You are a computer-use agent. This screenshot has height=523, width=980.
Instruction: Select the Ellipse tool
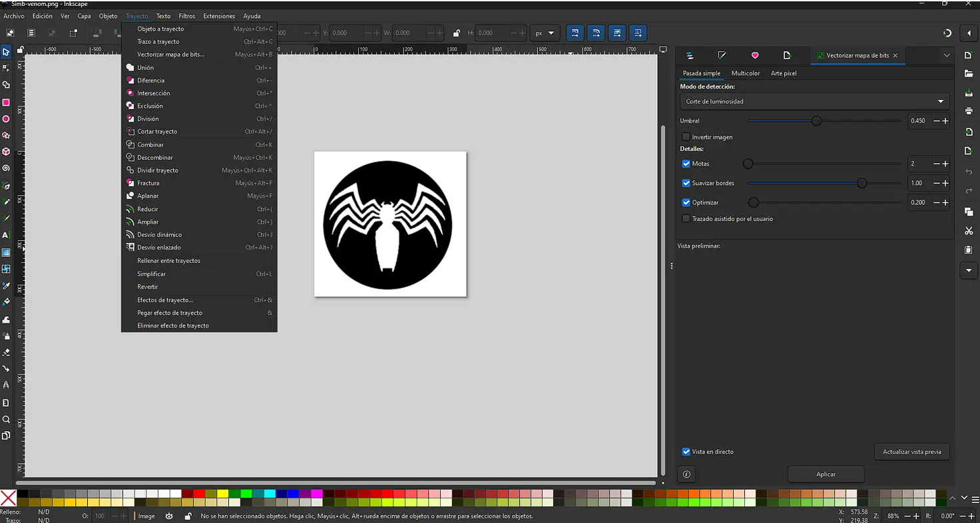coord(7,118)
